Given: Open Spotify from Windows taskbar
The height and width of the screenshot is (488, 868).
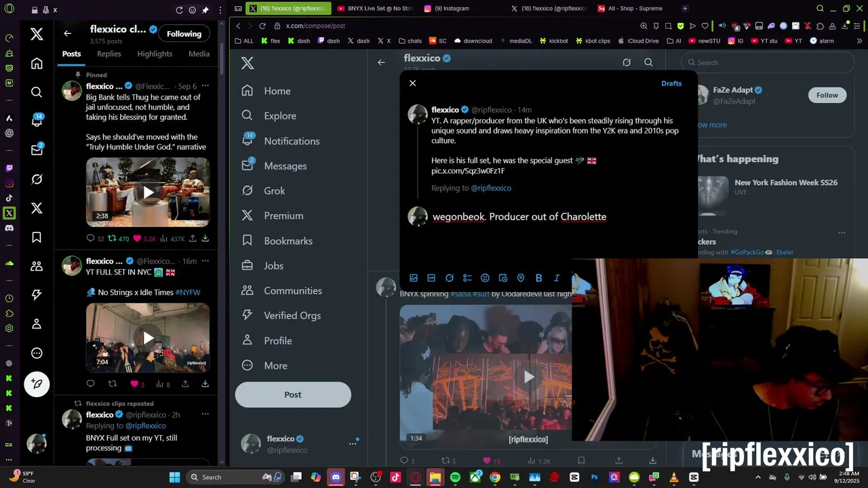Looking at the screenshot, I should tap(455, 477).
